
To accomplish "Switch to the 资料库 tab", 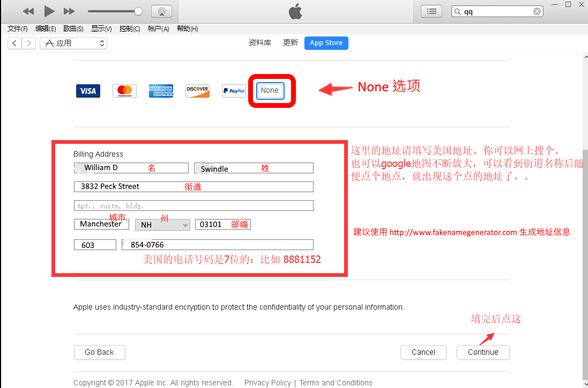I will click(x=259, y=43).
